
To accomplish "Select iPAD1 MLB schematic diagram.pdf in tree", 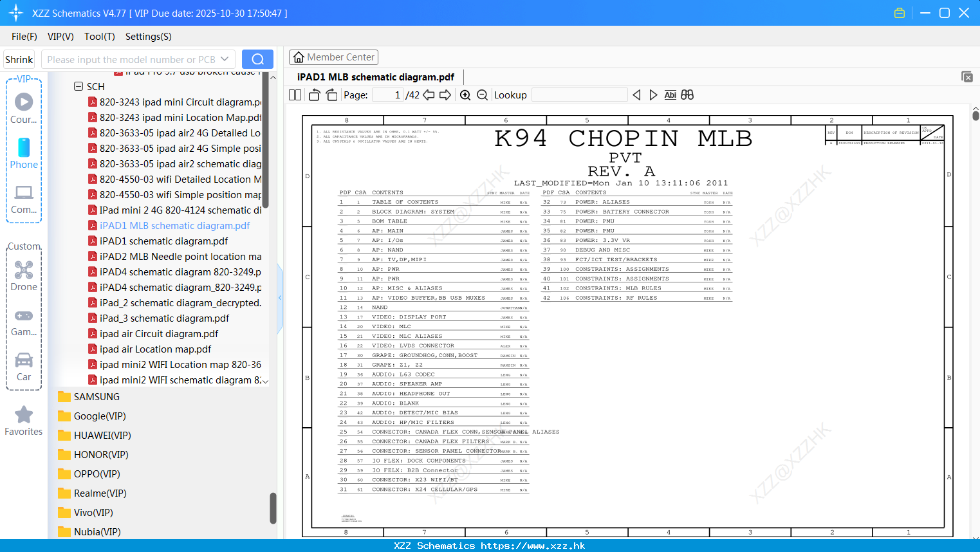I will pos(169,225).
